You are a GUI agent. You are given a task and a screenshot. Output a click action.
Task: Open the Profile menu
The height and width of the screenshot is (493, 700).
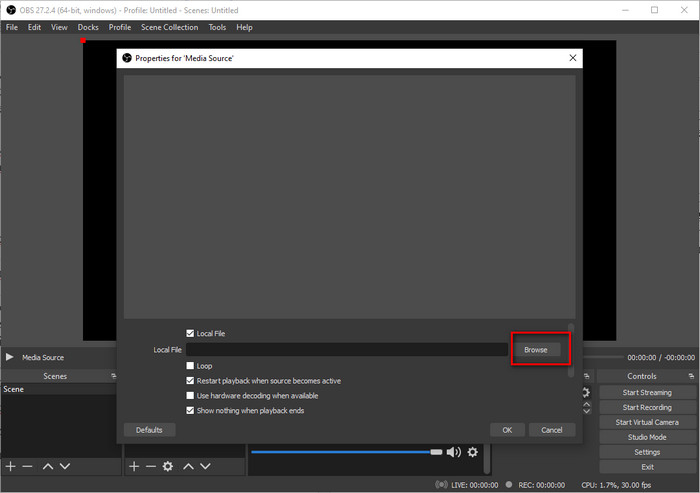point(120,27)
